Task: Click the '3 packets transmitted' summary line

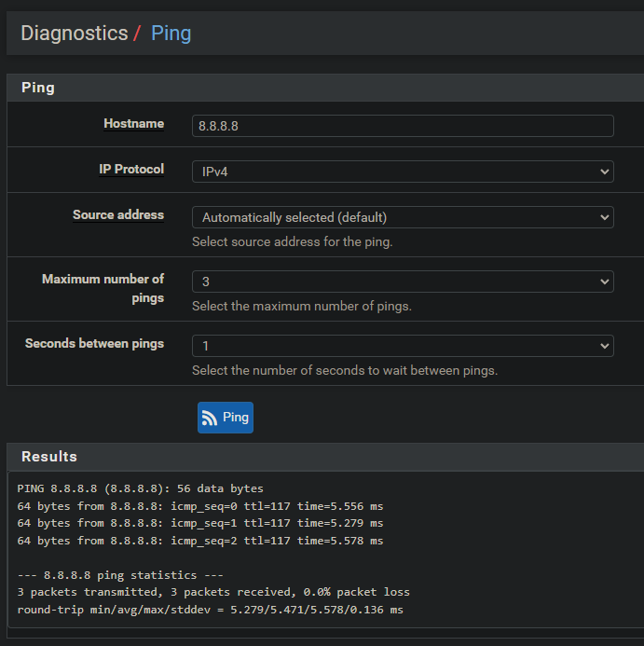Action: coord(213,593)
